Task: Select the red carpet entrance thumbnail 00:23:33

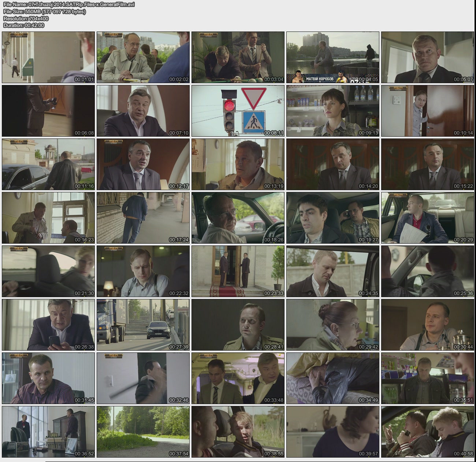Action: (238, 271)
